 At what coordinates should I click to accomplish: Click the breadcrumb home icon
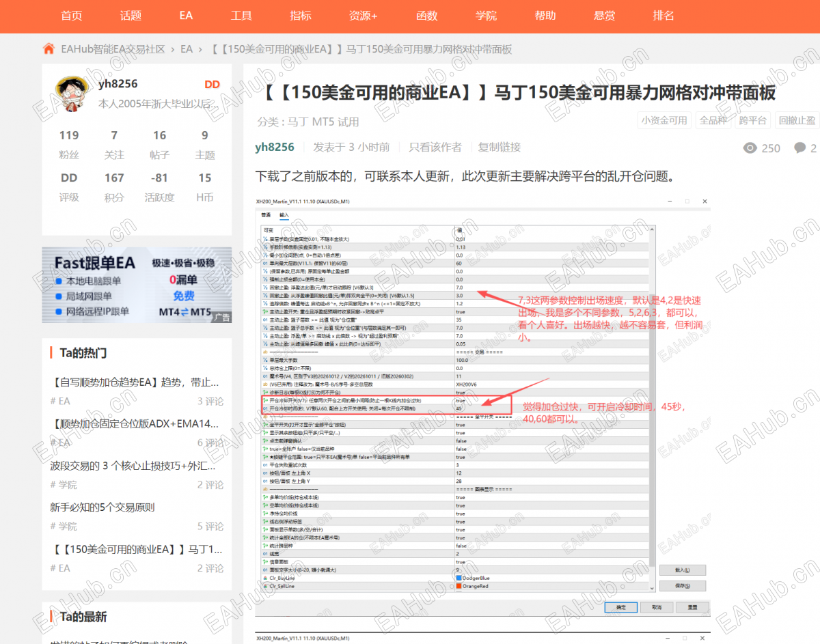point(49,49)
